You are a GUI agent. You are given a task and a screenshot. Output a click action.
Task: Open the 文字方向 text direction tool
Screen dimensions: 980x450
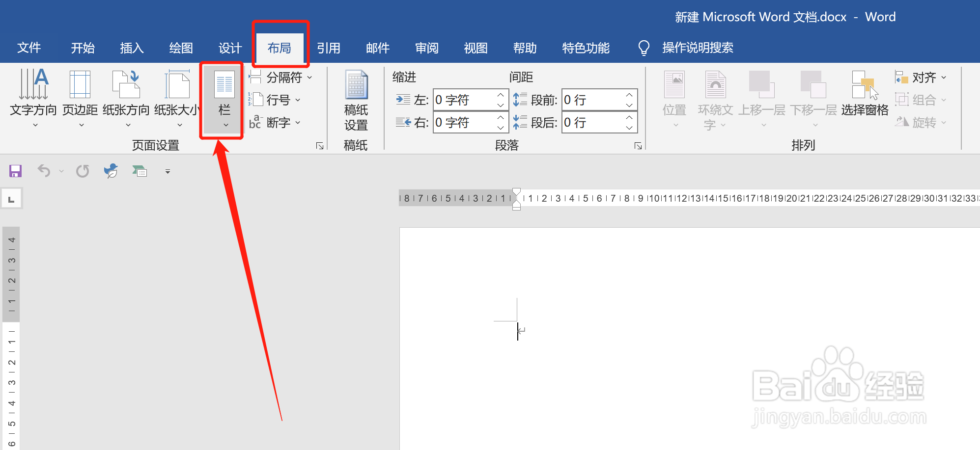coord(33,98)
